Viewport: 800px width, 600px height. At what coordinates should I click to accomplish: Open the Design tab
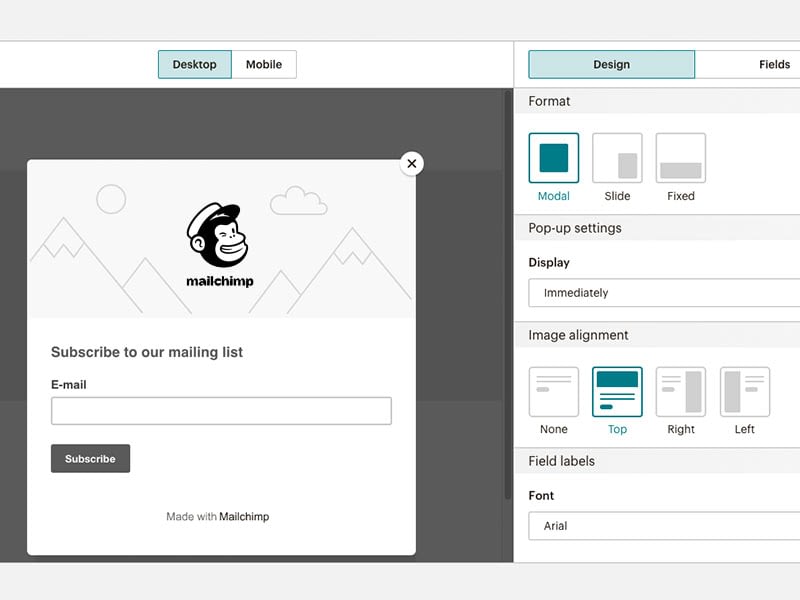pyautogui.click(x=611, y=64)
